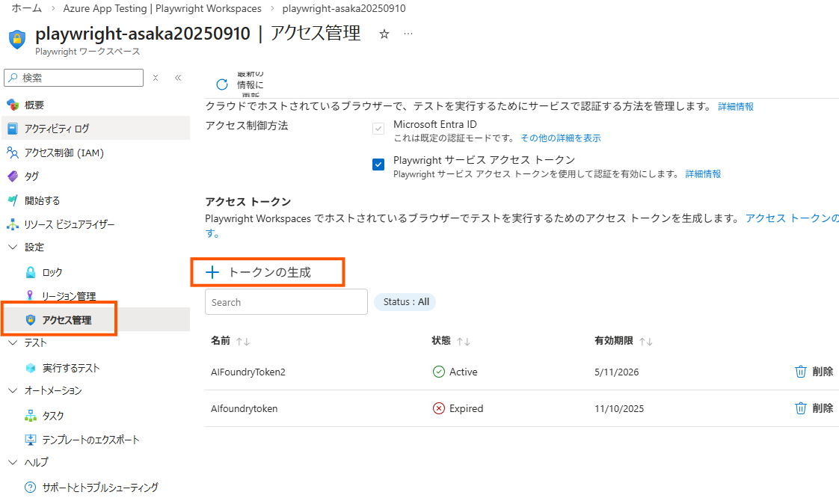The image size is (839, 504).
Task: Collapse the オートメーション section
Action: pos(13,390)
